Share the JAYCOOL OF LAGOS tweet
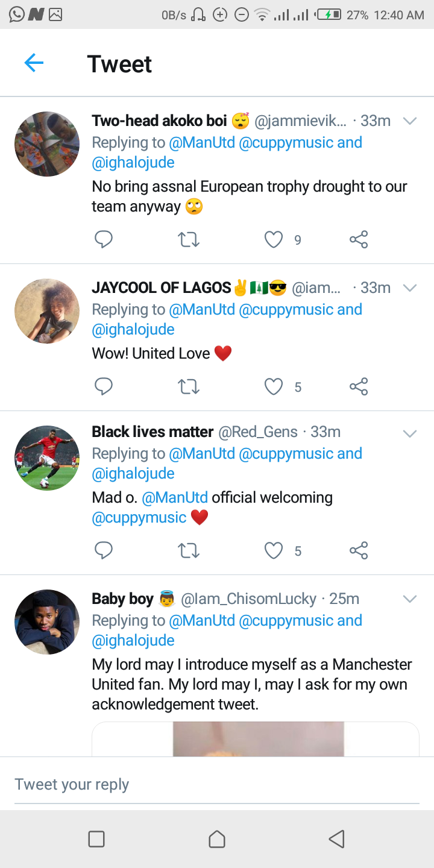The height and width of the screenshot is (868, 434). click(x=359, y=386)
